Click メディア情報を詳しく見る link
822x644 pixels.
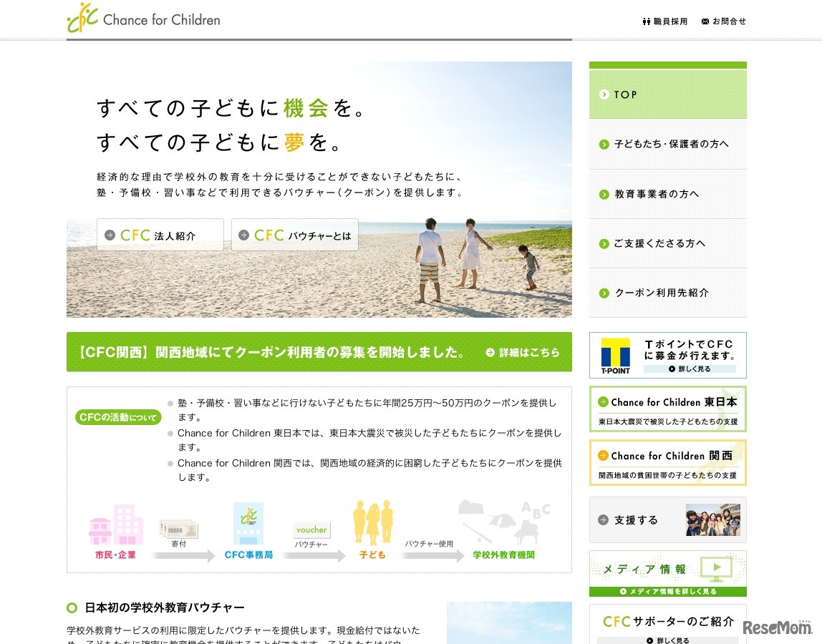(x=668, y=592)
